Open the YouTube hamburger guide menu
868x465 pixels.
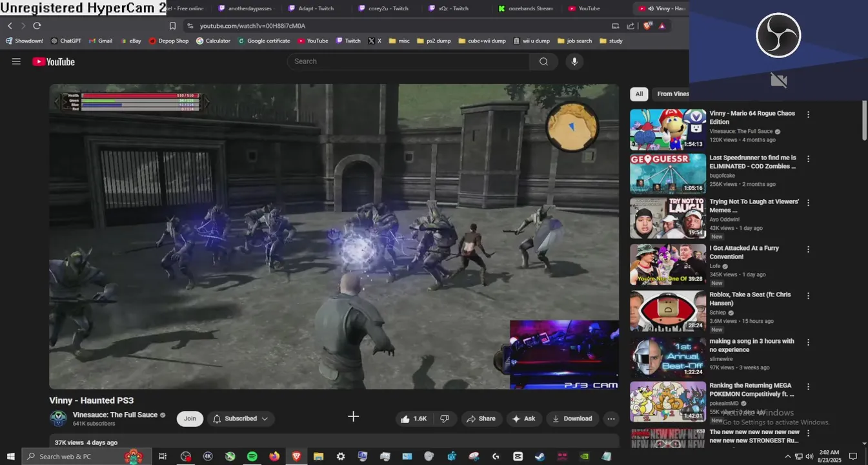(x=16, y=61)
